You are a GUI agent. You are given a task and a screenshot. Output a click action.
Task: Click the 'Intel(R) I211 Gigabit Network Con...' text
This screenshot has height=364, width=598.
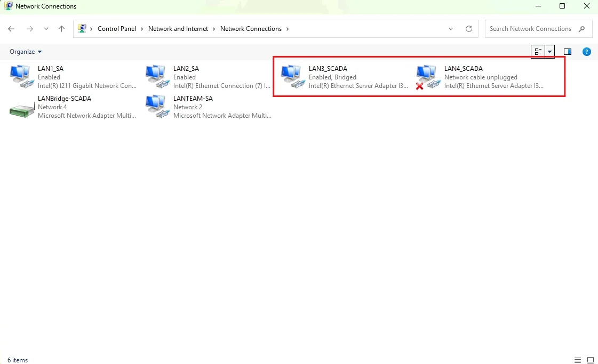(x=87, y=86)
